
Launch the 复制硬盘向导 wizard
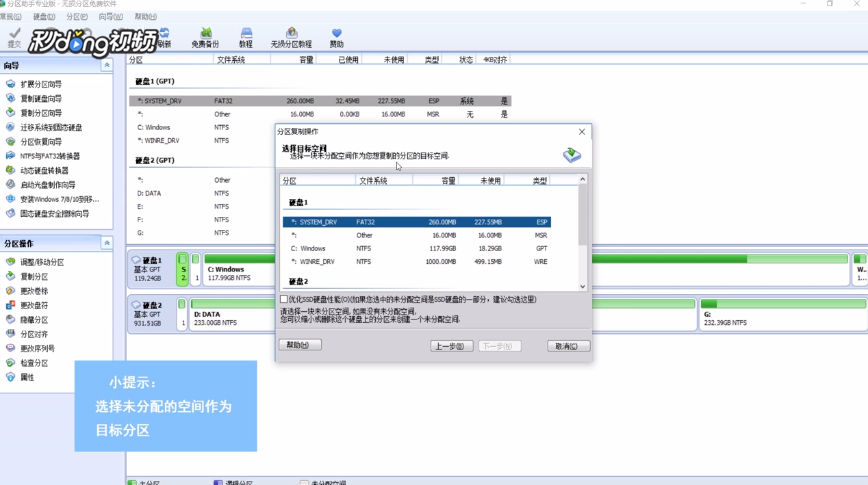click(x=40, y=99)
